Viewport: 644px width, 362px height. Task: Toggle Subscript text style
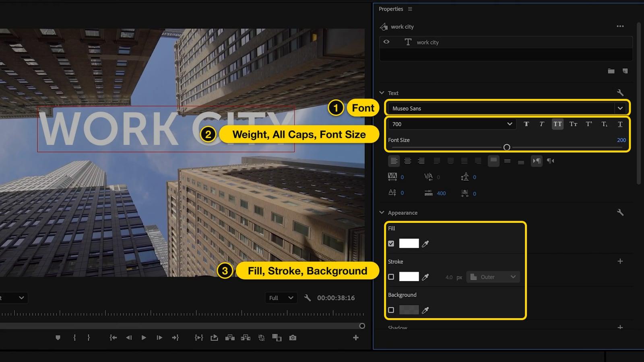pos(605,124)
